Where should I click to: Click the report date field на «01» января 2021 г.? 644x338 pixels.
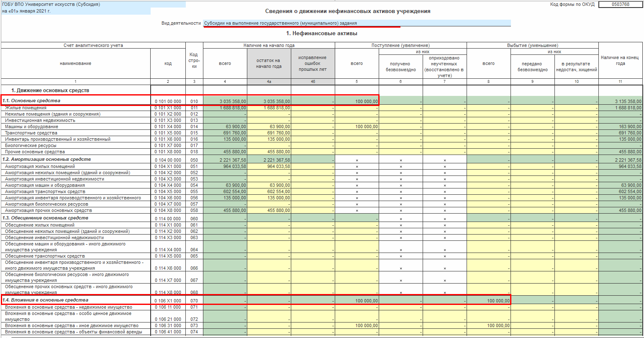76,11
